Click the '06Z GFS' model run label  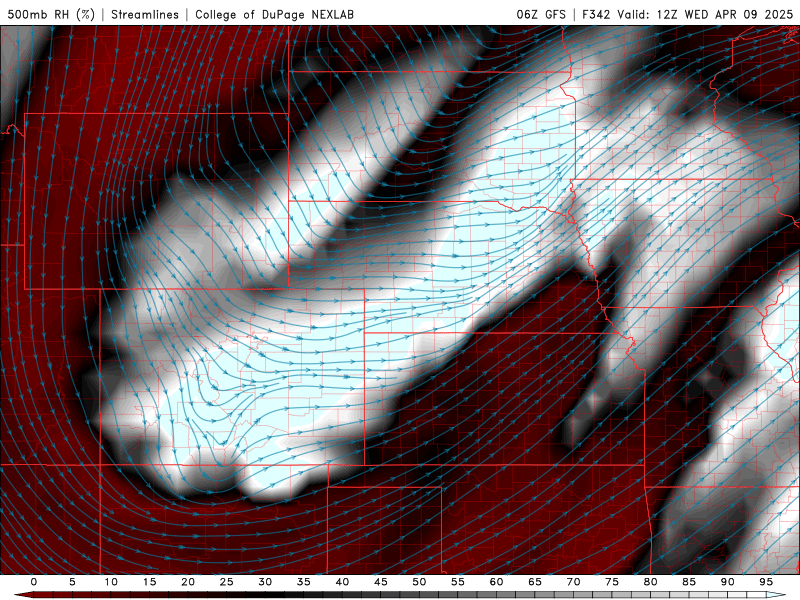[x=541, y=14]
